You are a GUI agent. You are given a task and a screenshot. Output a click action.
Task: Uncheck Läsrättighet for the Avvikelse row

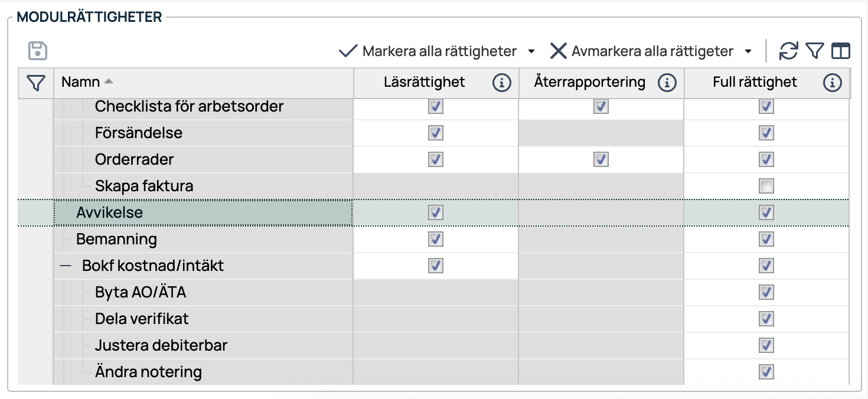pos(435,212)
